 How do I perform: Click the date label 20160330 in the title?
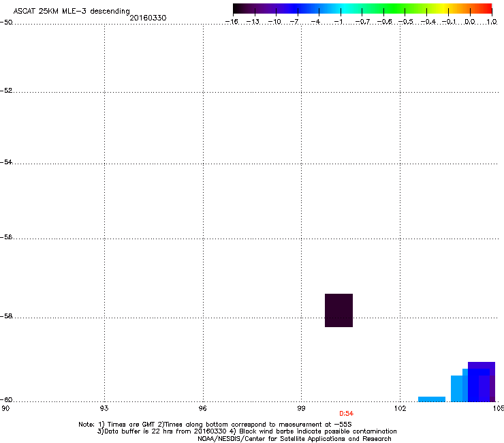tap(148, 18)
